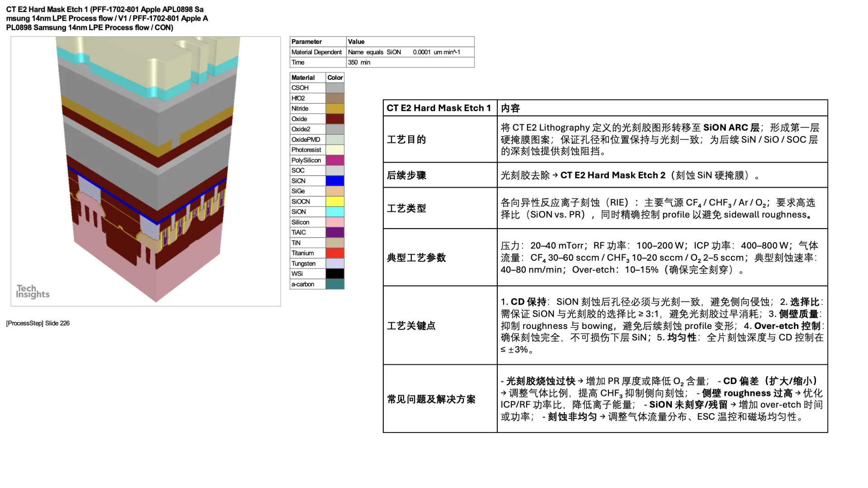
Task: Select the Photoresist color swatch
Action: pyautogui.click(x=334, y=150)
